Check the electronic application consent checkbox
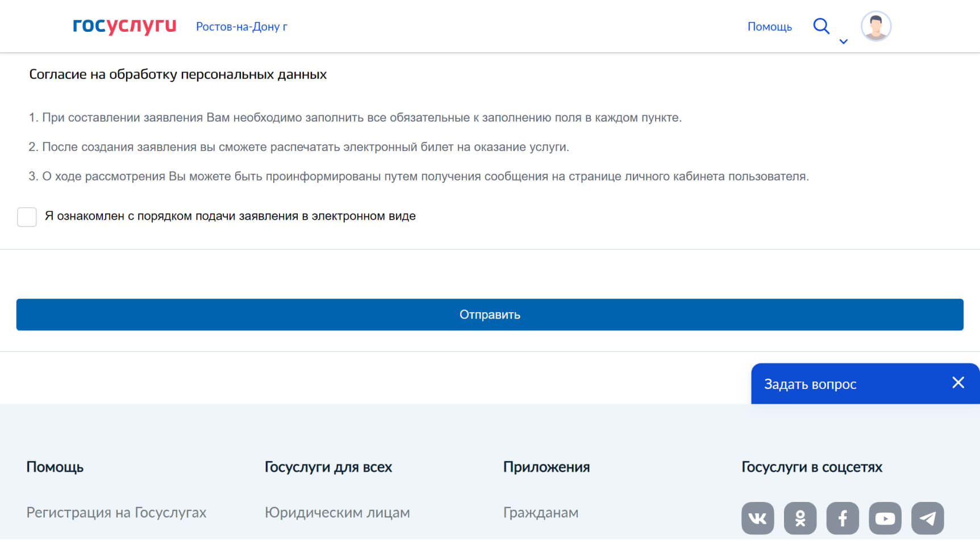The image size is (980, 540). (x=27, y=217)
